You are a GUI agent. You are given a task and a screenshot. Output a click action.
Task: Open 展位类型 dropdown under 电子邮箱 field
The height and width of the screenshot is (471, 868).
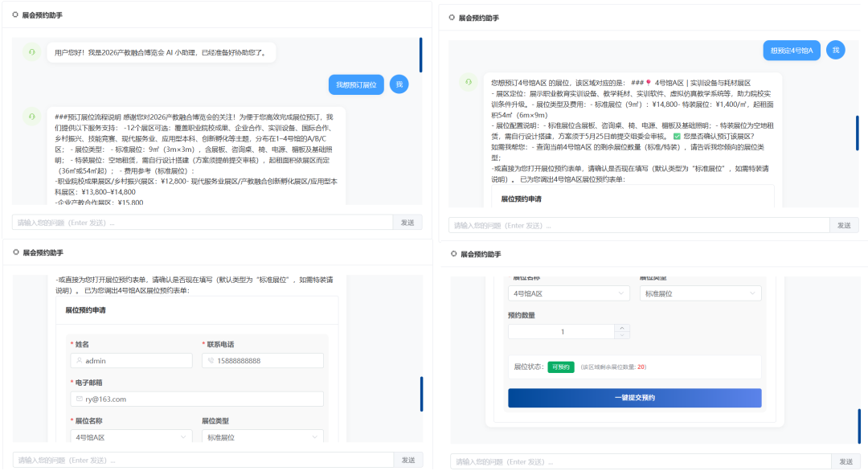(x=262, y=436)
